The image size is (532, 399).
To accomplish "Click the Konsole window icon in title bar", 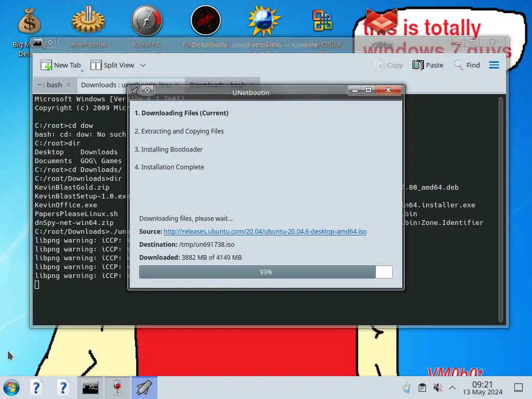I will 37,43.
